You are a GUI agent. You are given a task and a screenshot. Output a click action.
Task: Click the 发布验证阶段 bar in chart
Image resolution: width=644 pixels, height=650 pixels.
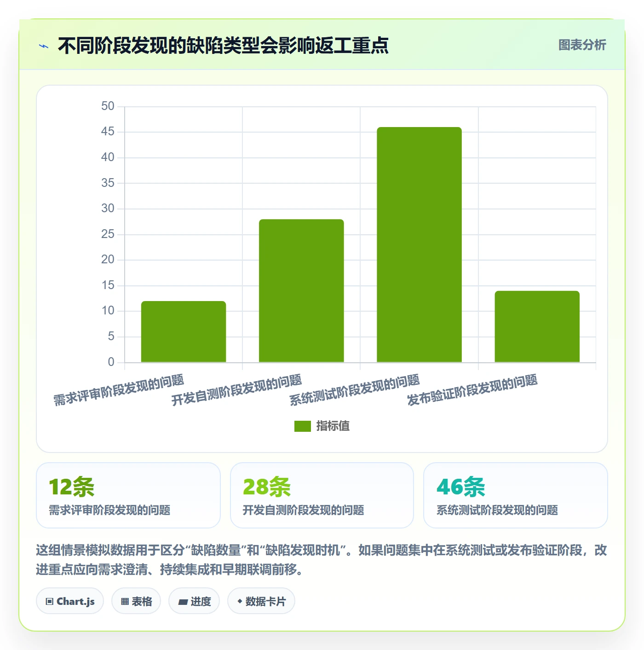click(537, 326)
